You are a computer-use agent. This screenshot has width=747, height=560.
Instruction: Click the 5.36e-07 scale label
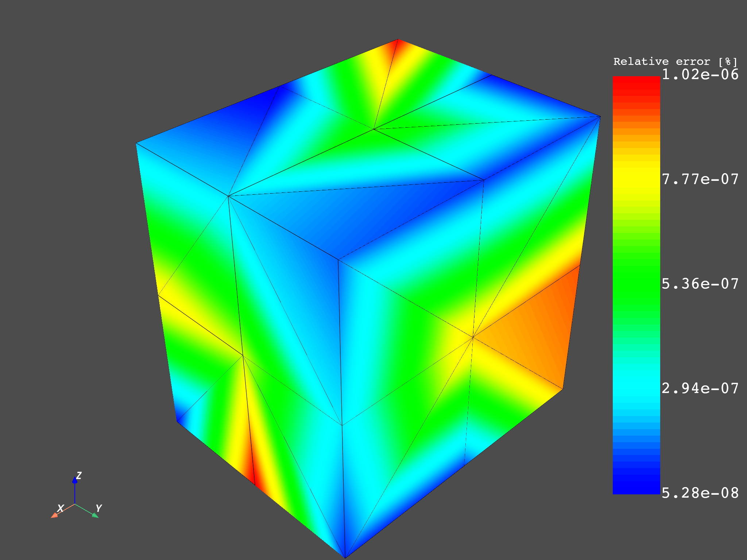pos(700,284)
